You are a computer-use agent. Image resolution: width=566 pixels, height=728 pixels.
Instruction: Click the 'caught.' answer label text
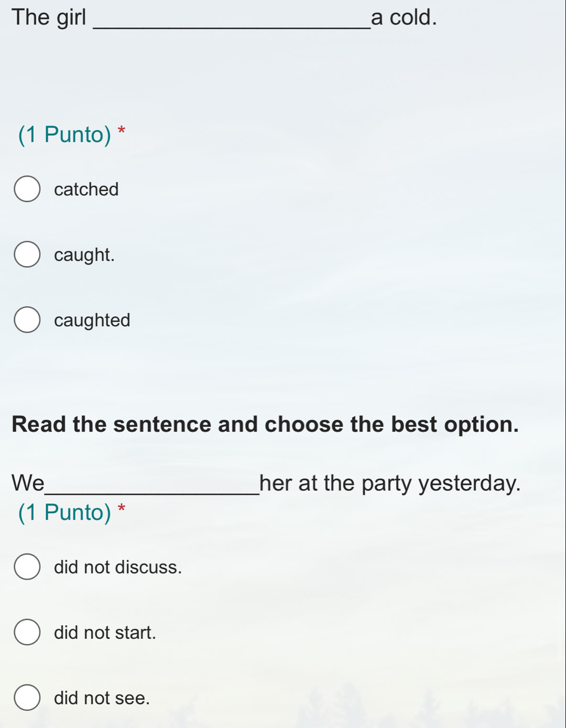point(84,255)
